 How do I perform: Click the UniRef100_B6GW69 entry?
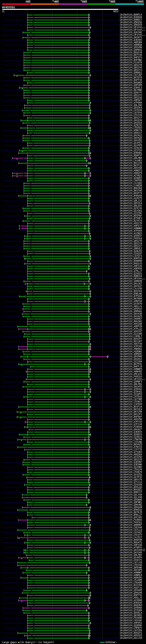[131, 82]
